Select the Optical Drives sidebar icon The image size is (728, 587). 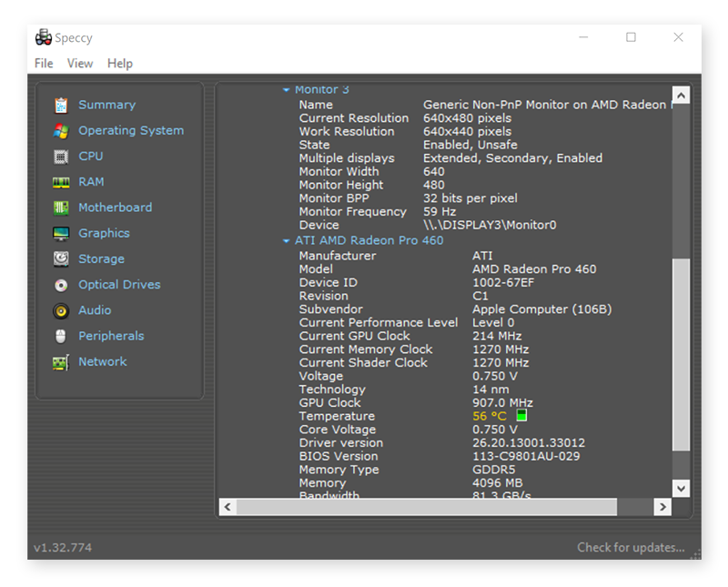pyautogui.click(x=62, y=284)
